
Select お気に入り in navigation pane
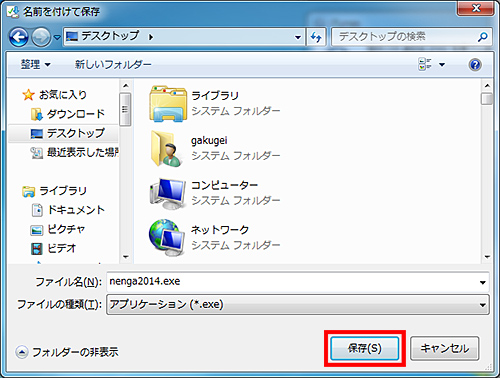tap(63, 95)
